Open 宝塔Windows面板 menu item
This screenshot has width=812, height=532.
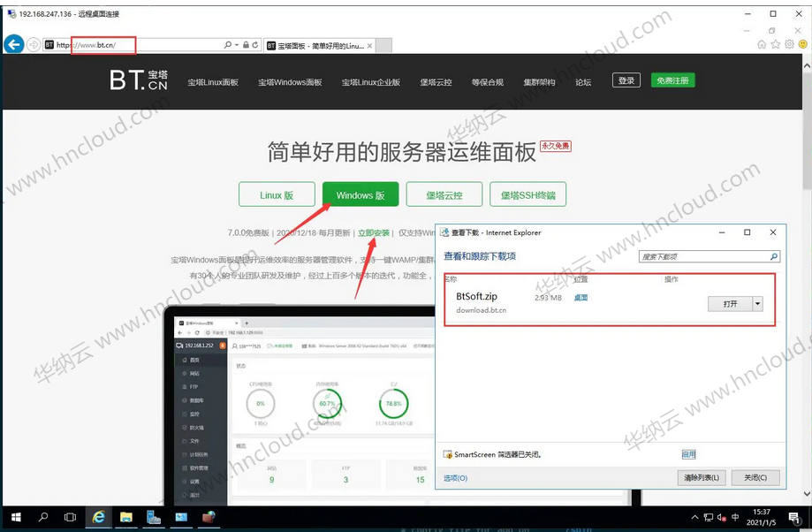tap(290, 82)
